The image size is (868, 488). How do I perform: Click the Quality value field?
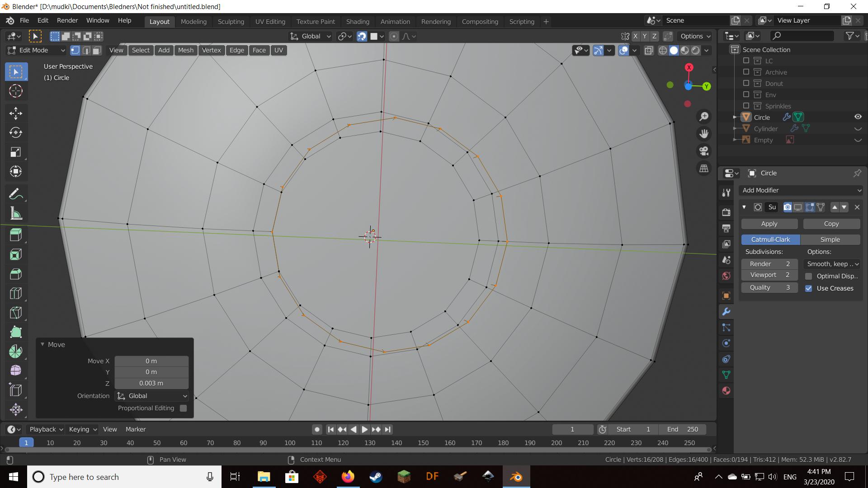[769, 287]
